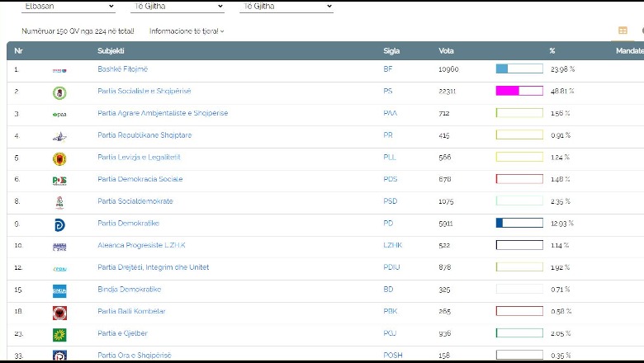The image size is (644, 363).
Task: Click the Partia e Gjelbër green logo
Action: (x=59, y=335)
